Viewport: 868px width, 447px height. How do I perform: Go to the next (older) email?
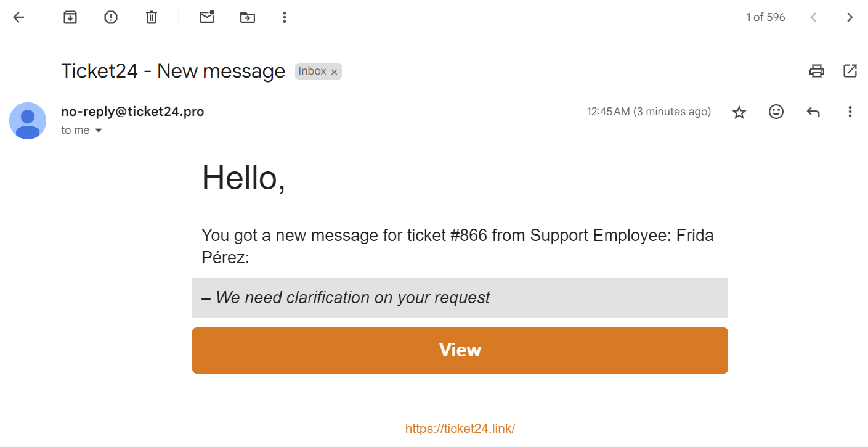coord(850,17)
